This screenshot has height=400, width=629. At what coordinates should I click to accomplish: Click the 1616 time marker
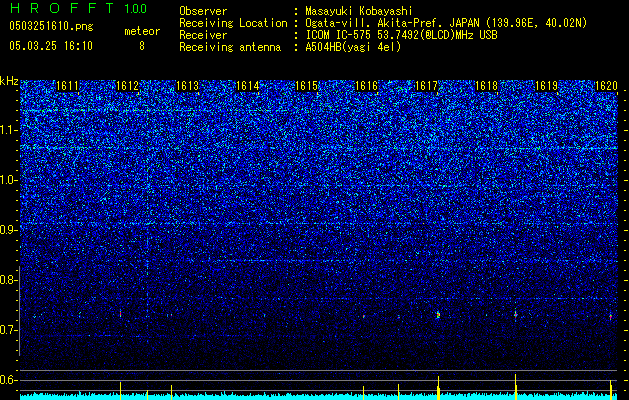click(367, 86)
